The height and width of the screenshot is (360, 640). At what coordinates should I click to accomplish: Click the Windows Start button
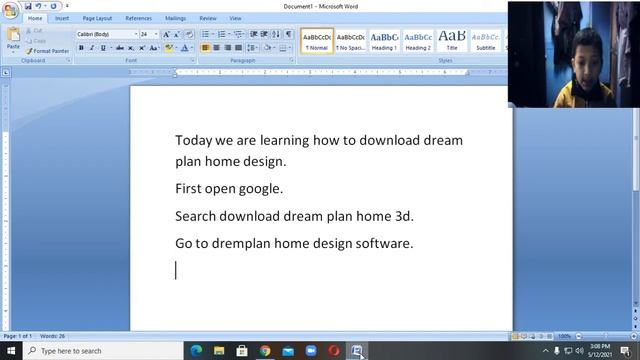(11, 351)
